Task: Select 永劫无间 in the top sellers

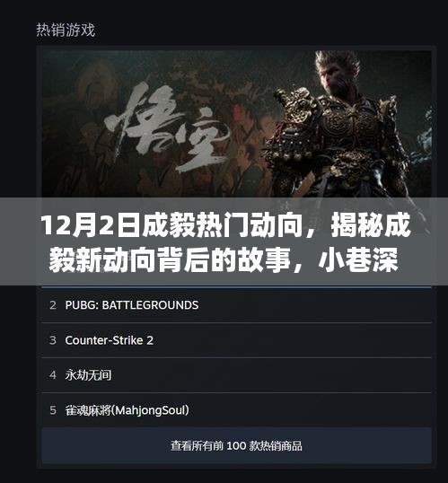Action: [x=237, y=375]
